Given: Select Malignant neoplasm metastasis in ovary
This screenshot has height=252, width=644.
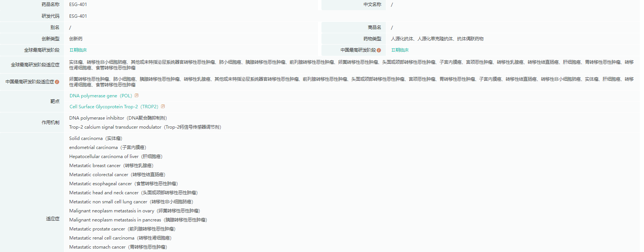Looking at the screenshot, I should (x=135, y=211).
